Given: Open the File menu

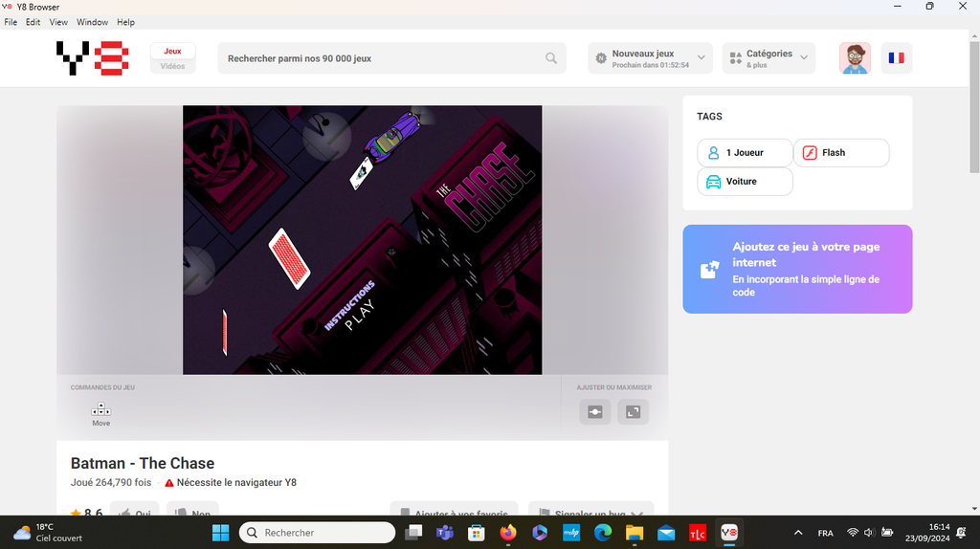Looking at the screenshot, I should click(x=11, y=22).
